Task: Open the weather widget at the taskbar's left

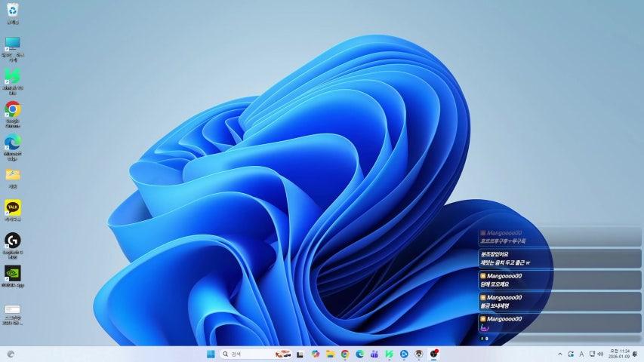Action: pos(11,354)
